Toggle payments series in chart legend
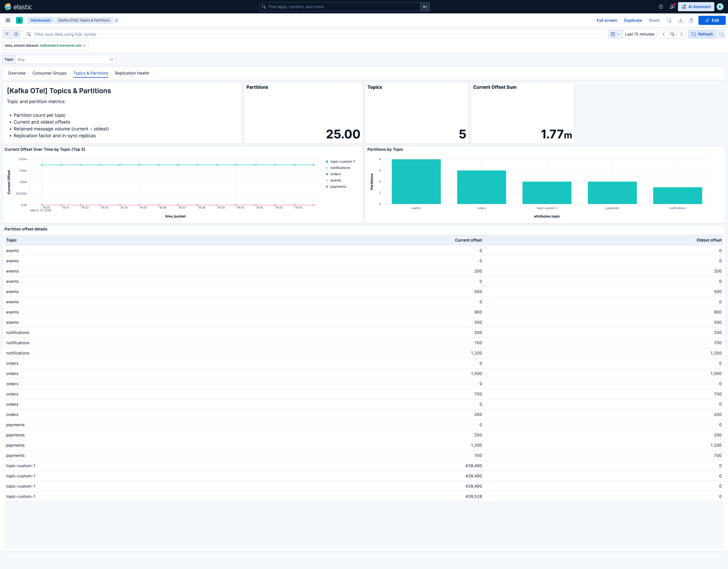 338,187
